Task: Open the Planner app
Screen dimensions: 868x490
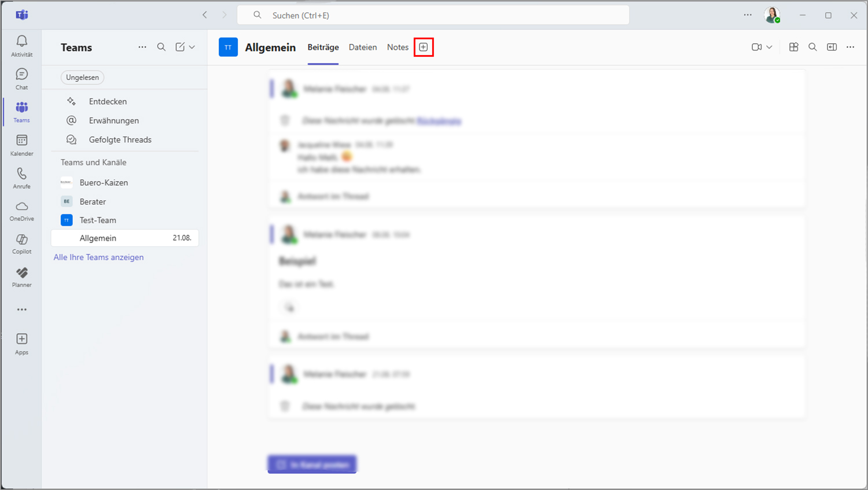Action: pos(21,277)
